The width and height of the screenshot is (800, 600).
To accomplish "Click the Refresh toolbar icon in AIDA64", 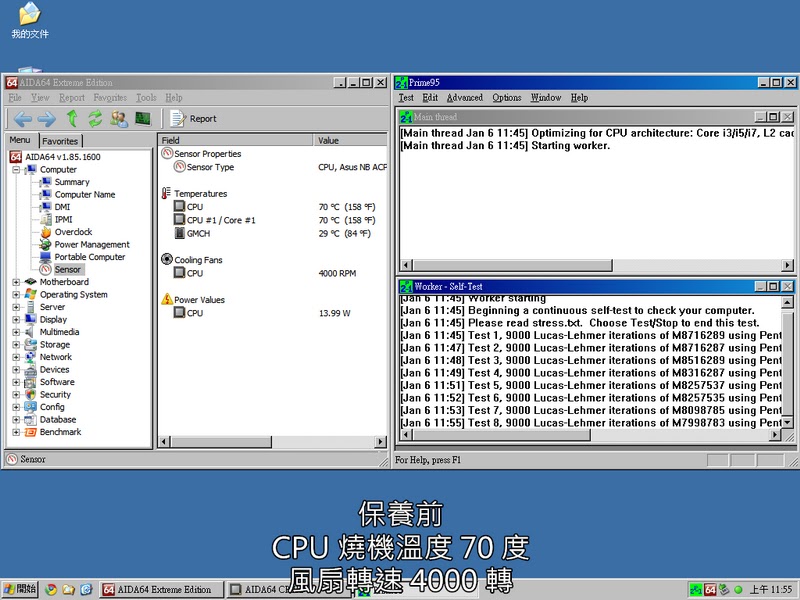I will (95, 118).
